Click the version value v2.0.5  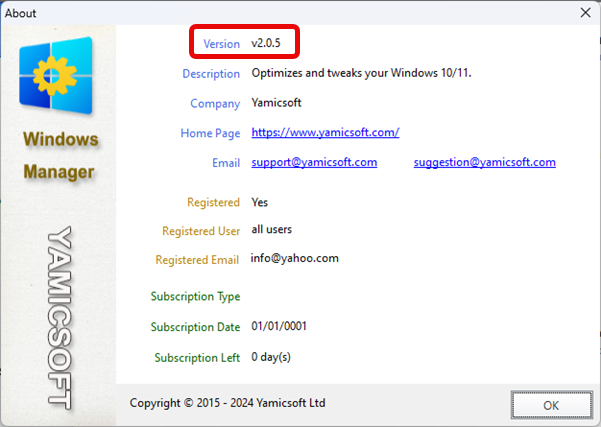coord(266,43)
